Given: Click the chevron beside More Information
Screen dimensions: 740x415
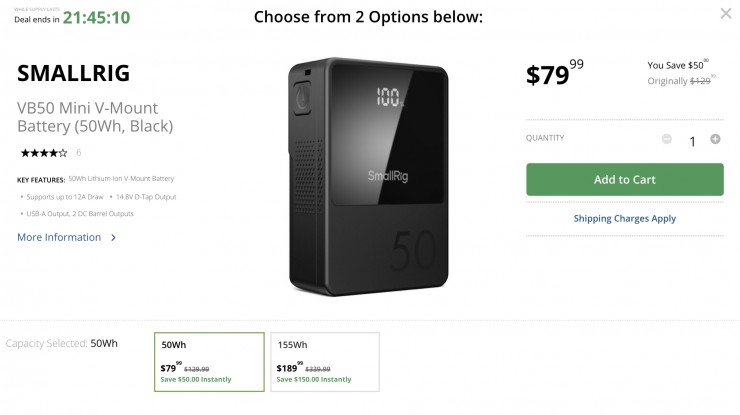Looking at the screenshot, I should [x=114, y=238].
